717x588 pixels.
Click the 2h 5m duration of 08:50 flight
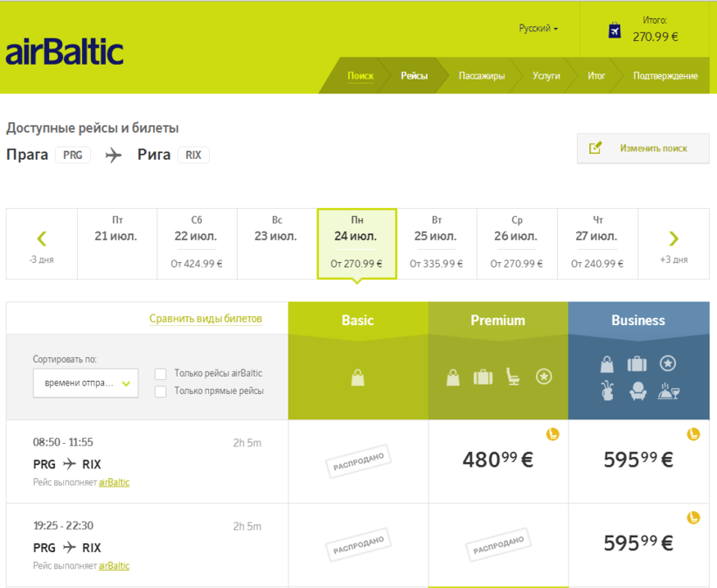247,443
